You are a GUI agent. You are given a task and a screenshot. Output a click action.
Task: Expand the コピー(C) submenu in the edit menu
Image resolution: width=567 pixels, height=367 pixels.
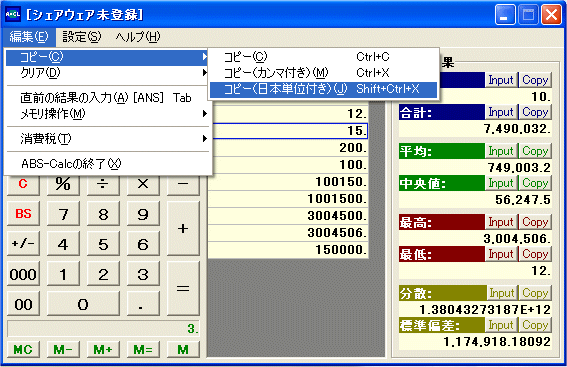point(107,57)
